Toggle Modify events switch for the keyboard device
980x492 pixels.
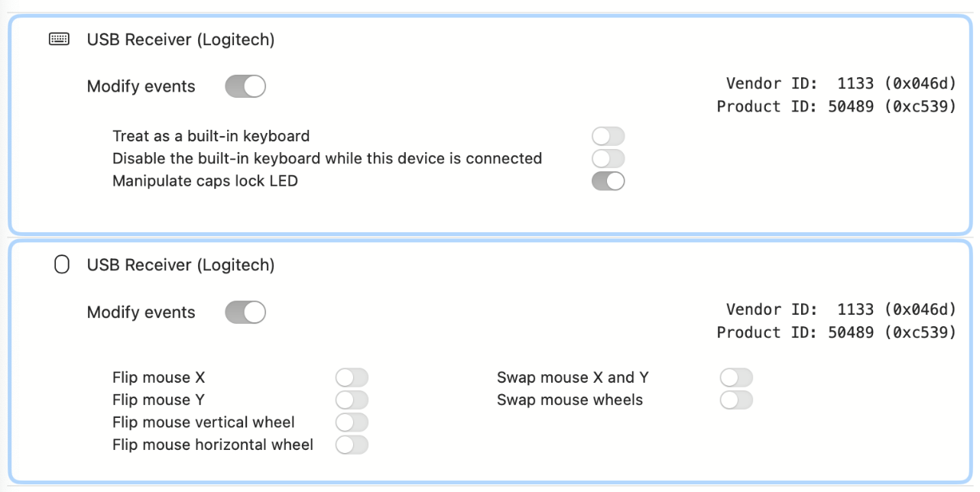click(245, 86)
